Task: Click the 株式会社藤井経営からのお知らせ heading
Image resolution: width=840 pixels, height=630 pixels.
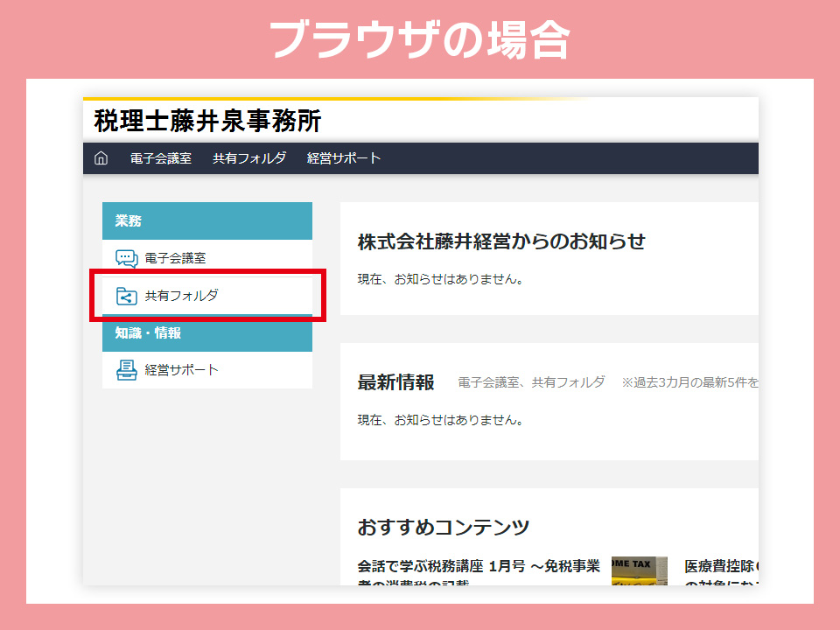Action: click(x=501, y=241)
